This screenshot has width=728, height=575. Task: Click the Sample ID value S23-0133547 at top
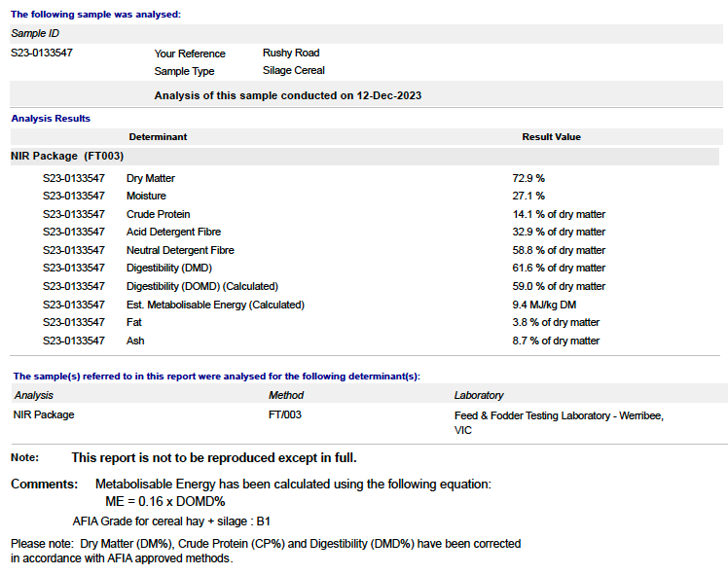click(42, 53)
